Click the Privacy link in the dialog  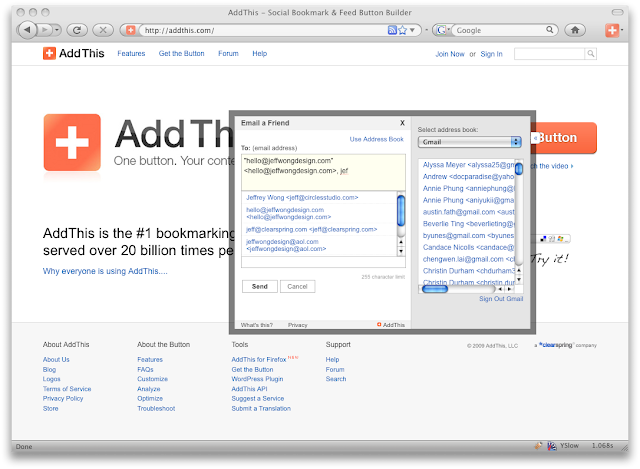298,325
